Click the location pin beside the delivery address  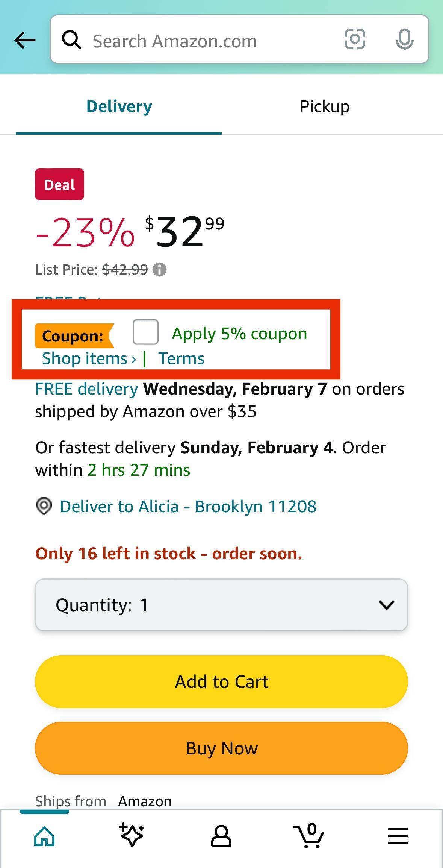point(44,506)
